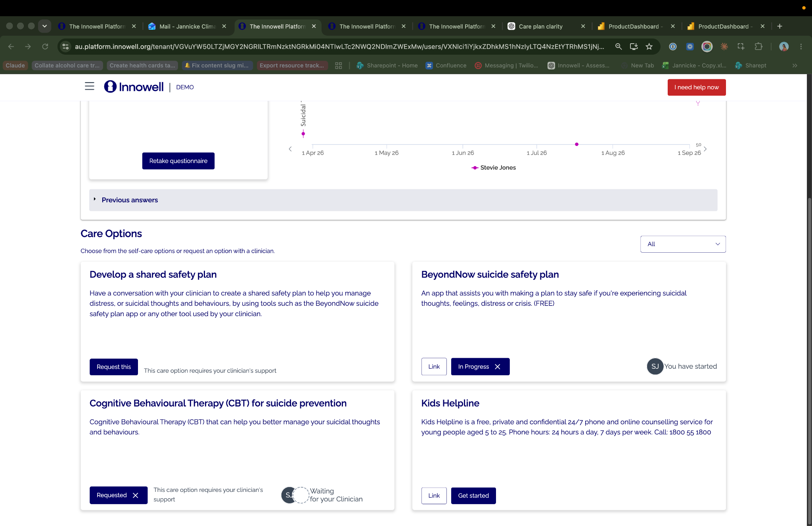This screenshot has height=526, width=812.
Task: Open a new browser tab
Action: tap(779, 26)
